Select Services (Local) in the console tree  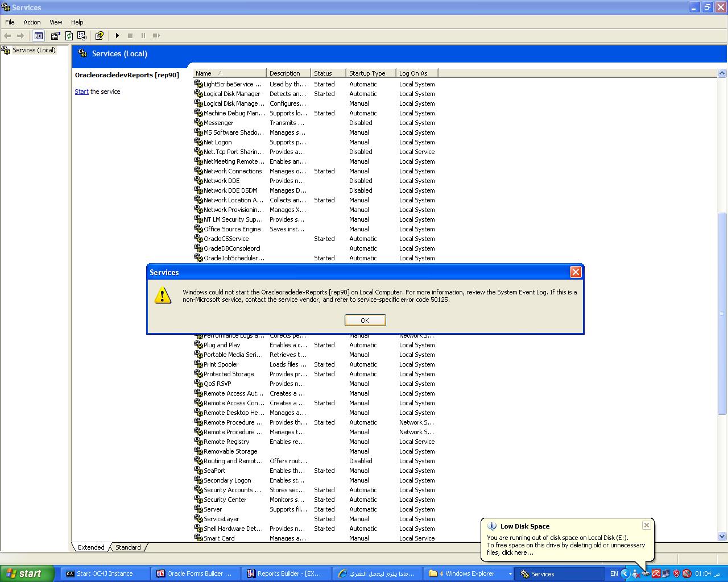pos(34,50)
